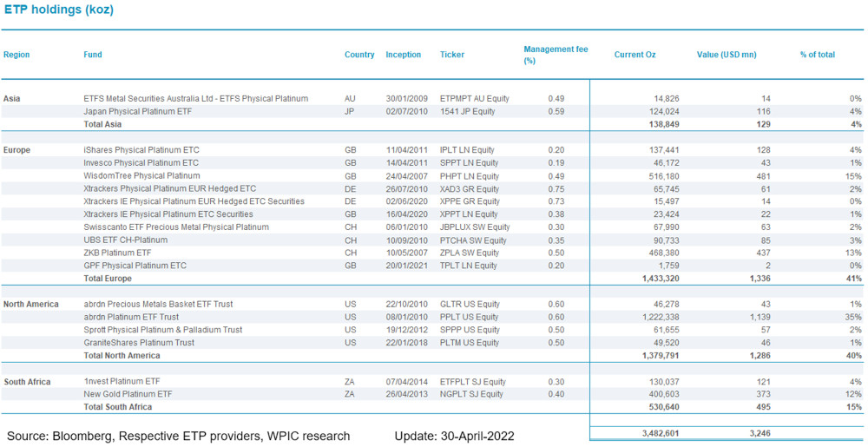Click the 1,222,338 ounces value
This screenshot has height=447, width=868.
click(x=659, y=317)
